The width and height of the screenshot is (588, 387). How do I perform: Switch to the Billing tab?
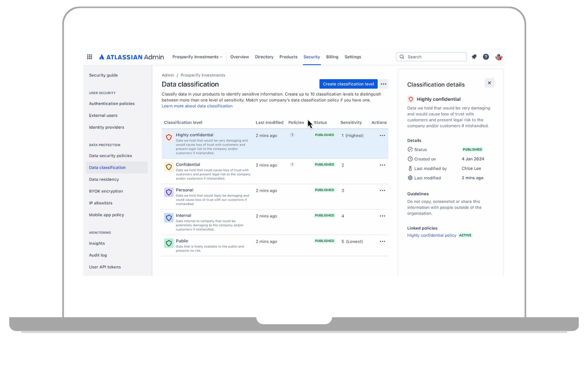click(332, 57)
